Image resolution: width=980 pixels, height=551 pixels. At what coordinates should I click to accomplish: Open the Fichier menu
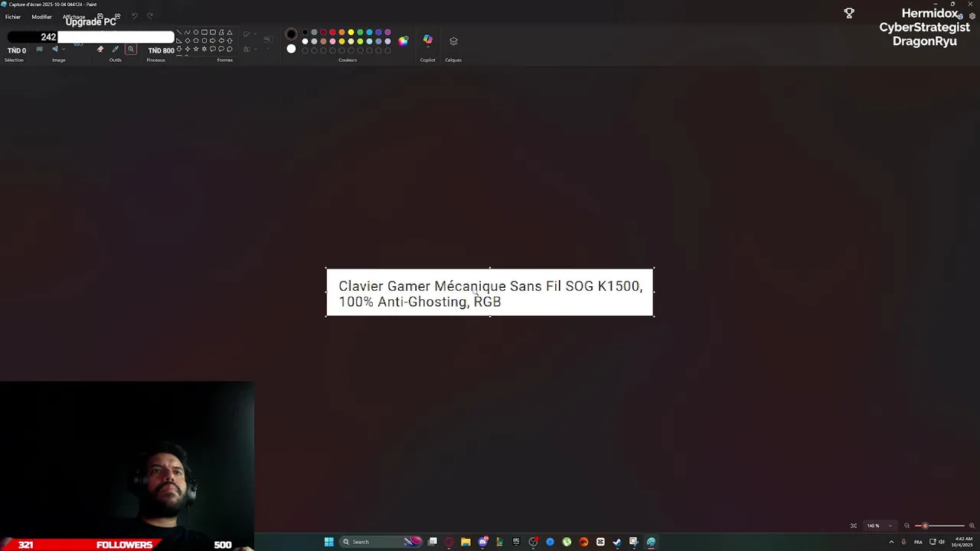(x=13, y=17)
